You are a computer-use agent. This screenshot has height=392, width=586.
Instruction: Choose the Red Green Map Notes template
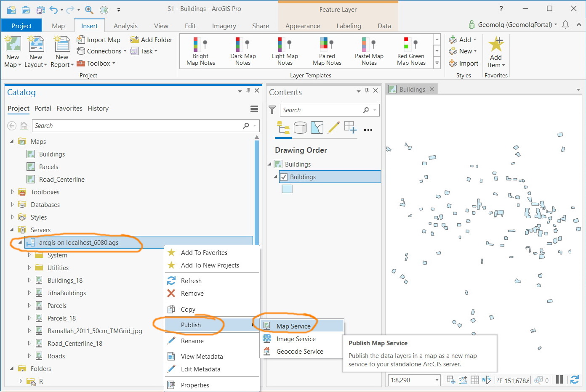tap(411, 51)
